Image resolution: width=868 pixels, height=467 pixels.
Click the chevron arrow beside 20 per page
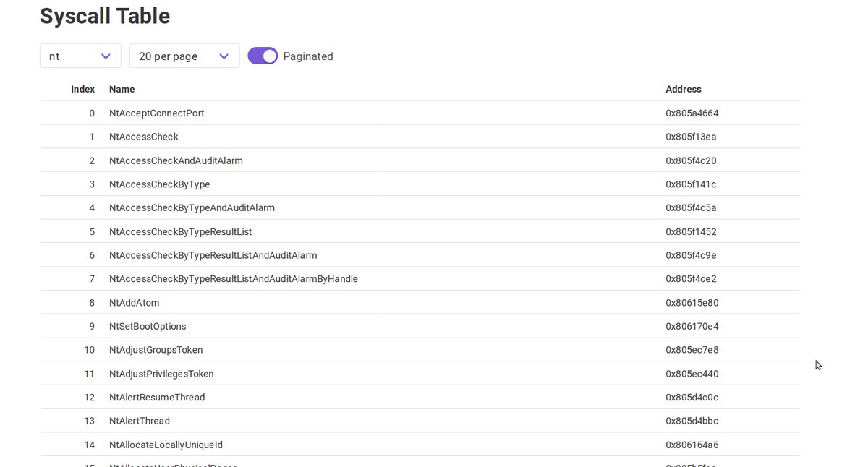coord(224,56)
